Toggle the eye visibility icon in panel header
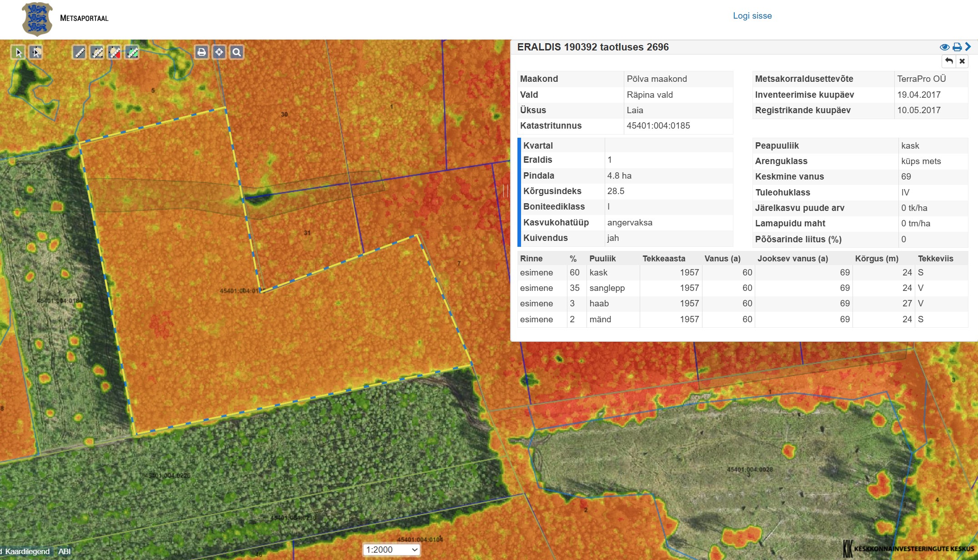 (944, 47)
